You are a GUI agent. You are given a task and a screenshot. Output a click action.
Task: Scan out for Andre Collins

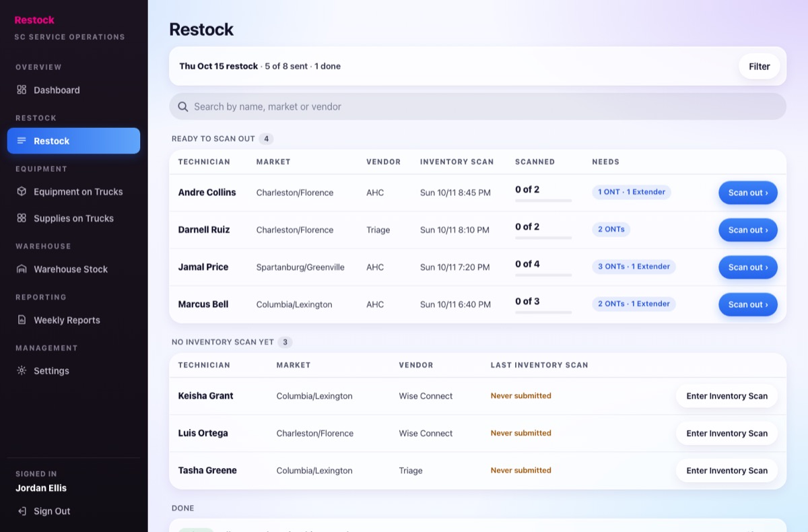point(748,193)
